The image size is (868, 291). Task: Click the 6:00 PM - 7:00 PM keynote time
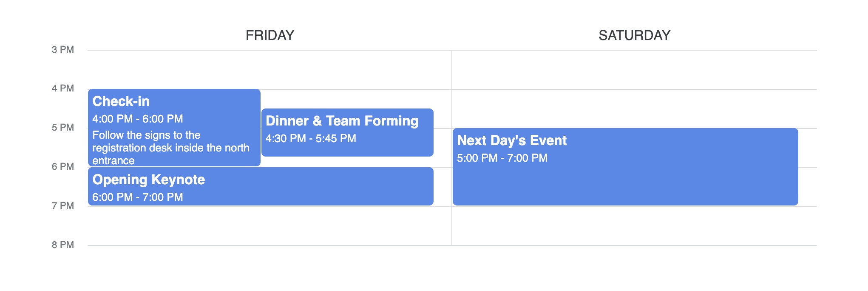coord(138,197)
